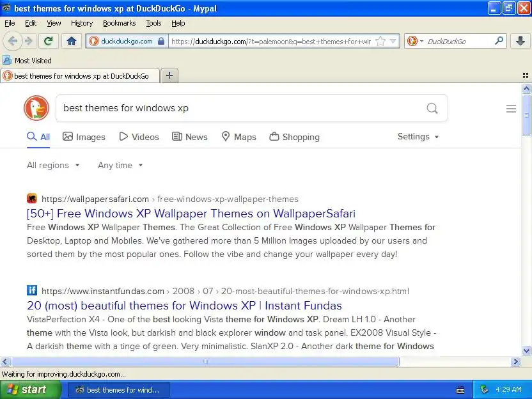The height and width of the screenshot is (399, 532).
Task: Click the address bar URL field
Action: tap(270, 42)
